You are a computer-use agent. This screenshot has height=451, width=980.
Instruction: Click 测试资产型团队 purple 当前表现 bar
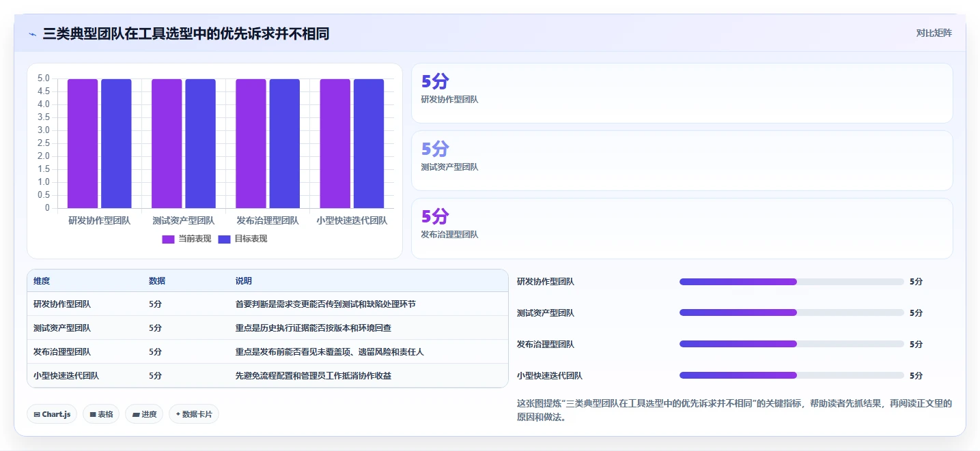pos(167,143)
